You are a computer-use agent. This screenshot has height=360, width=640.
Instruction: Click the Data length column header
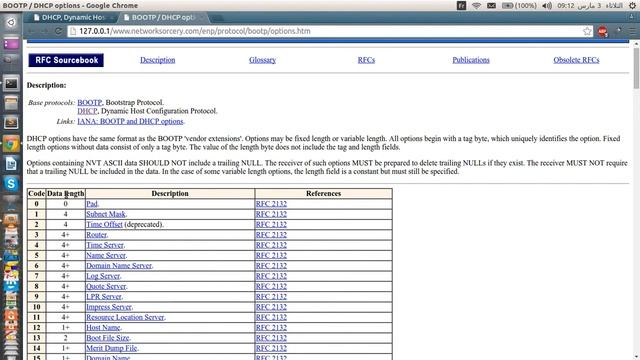click(65, 193)
